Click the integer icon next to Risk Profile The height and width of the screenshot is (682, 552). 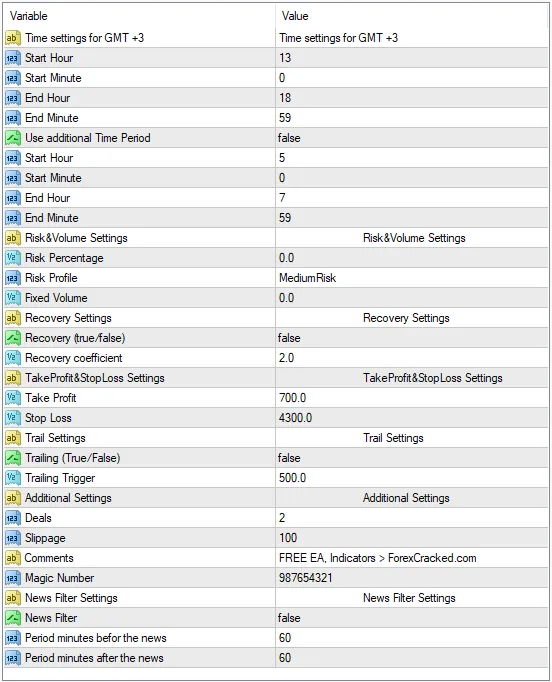[x=13, y=278]
